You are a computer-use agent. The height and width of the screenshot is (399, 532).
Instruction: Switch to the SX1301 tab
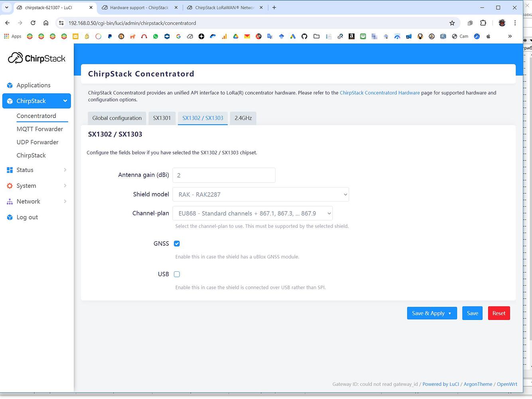pos(162,118)
